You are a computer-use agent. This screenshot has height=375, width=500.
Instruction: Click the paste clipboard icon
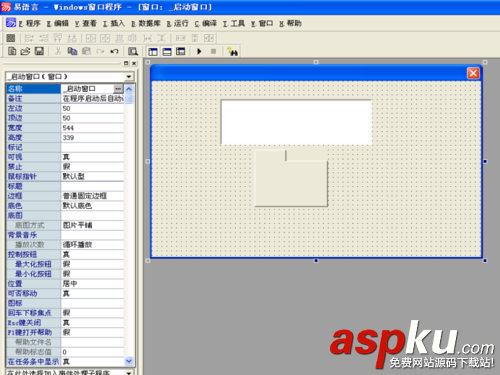click(x=86, y=51)
